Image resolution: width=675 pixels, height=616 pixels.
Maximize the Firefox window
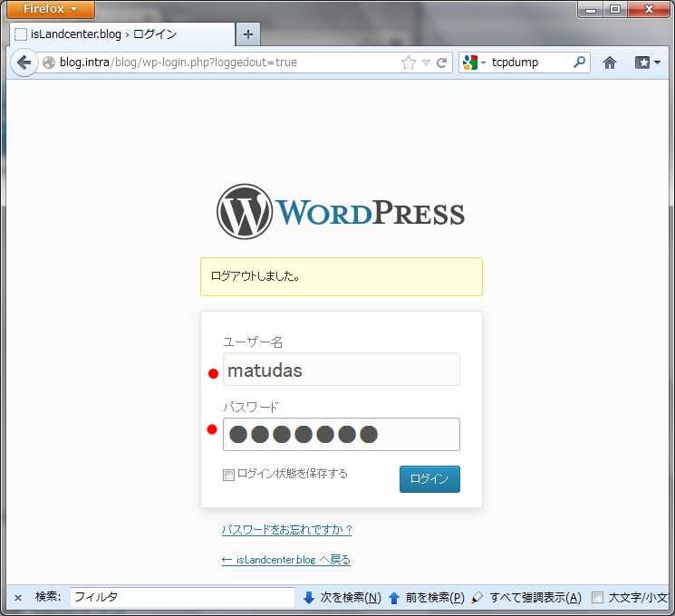(615, 9)
